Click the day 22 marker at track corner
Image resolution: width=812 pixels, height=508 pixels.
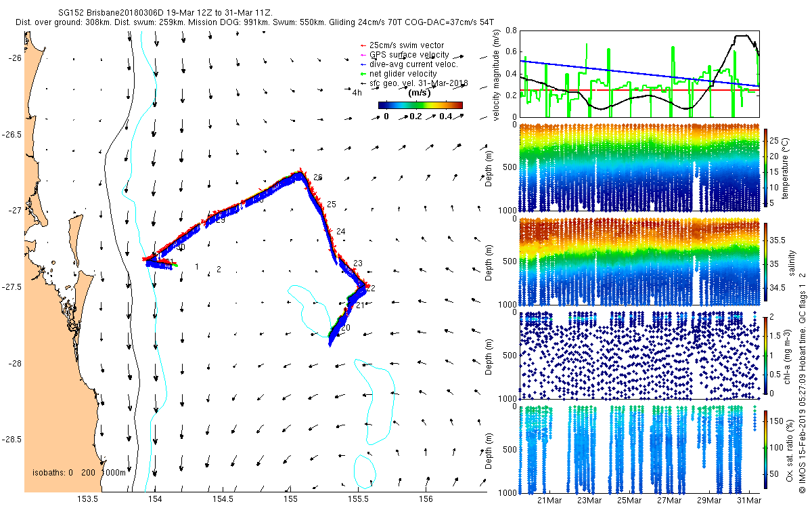coord(371,289)
